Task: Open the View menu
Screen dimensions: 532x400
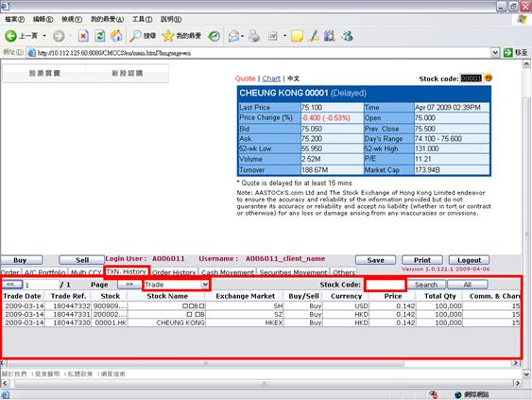Action: [x=72, y=19]
